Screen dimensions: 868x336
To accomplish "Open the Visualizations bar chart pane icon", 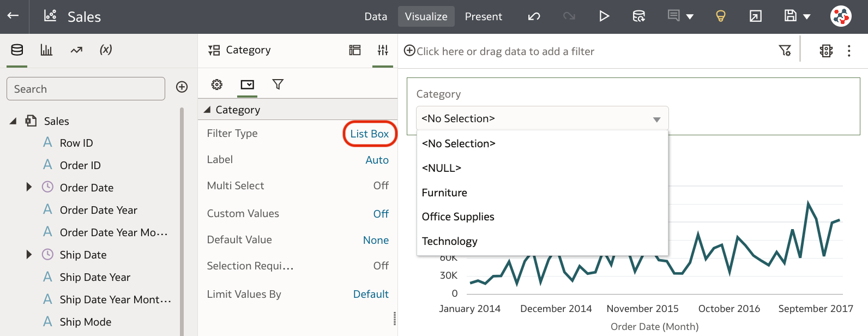I will tap(46, 50).
